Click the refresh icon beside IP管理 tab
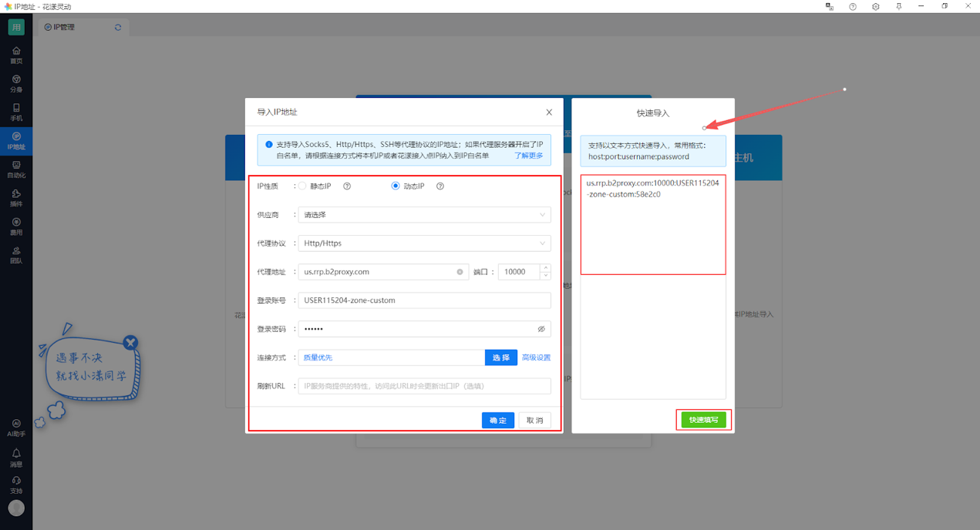The image size is (980, 530). click(x=118, y=28)
